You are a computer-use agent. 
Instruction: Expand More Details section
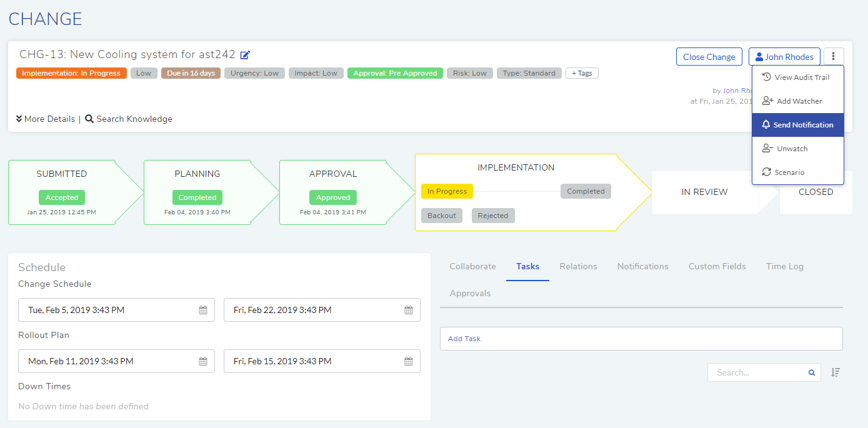click(46, 119)
